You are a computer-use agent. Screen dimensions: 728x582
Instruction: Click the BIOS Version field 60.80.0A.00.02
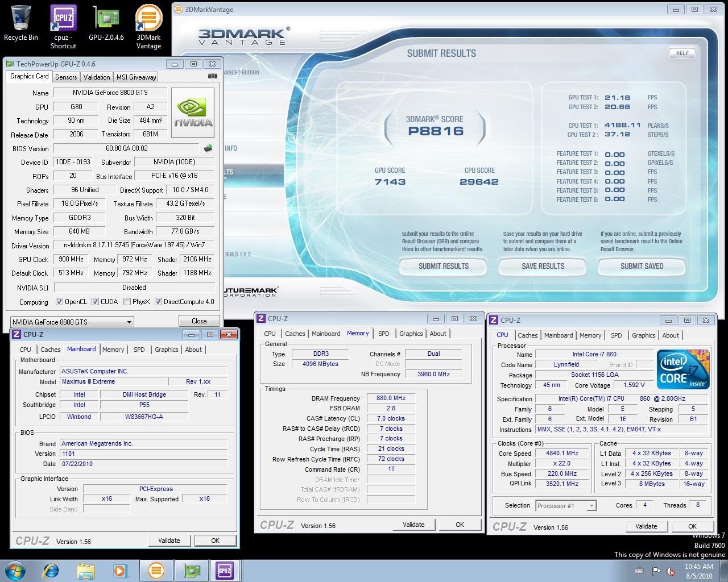pos(127,148)
